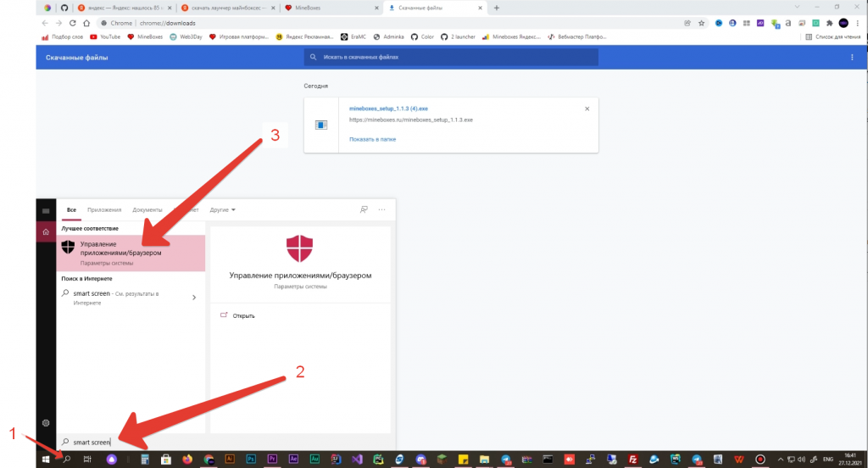Click the Windows Start button
Viewport: 868px width, 468px height.
[x=47, y=459]
